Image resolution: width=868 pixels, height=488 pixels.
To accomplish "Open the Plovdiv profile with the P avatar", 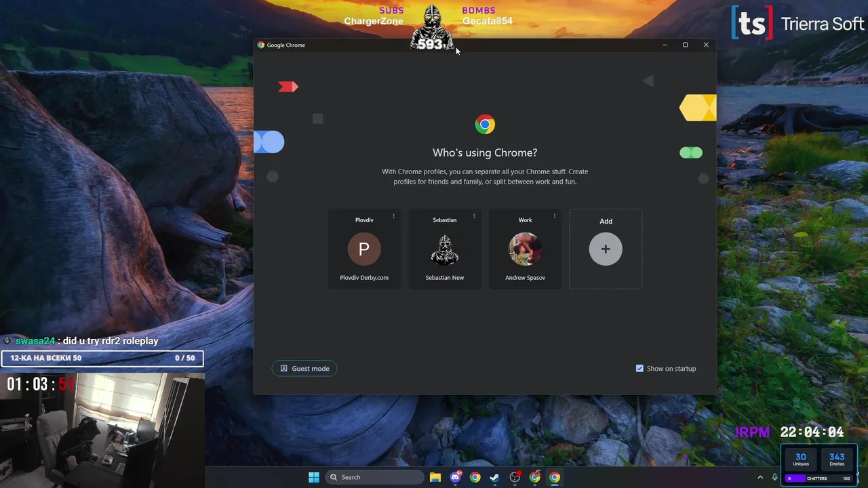I will click(364, 249).
